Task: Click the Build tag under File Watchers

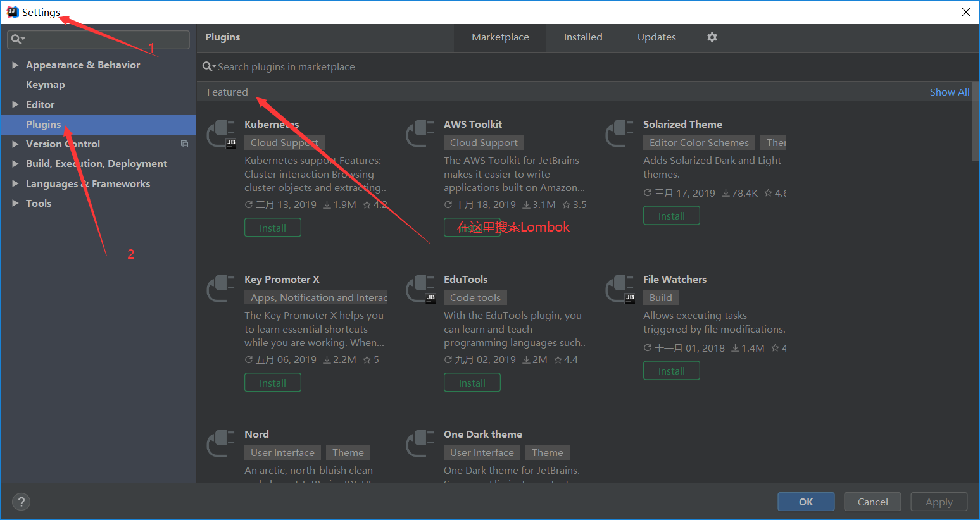Action: point(660,298)
